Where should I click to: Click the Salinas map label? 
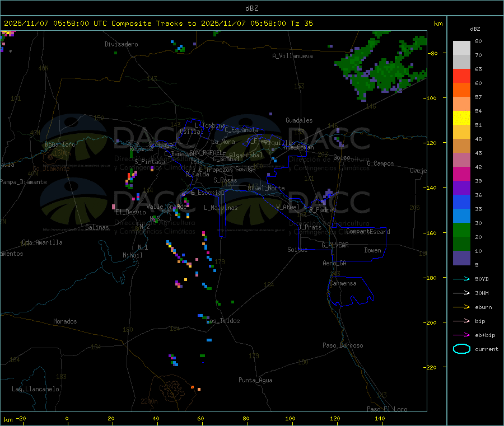[x=97, y=227]
